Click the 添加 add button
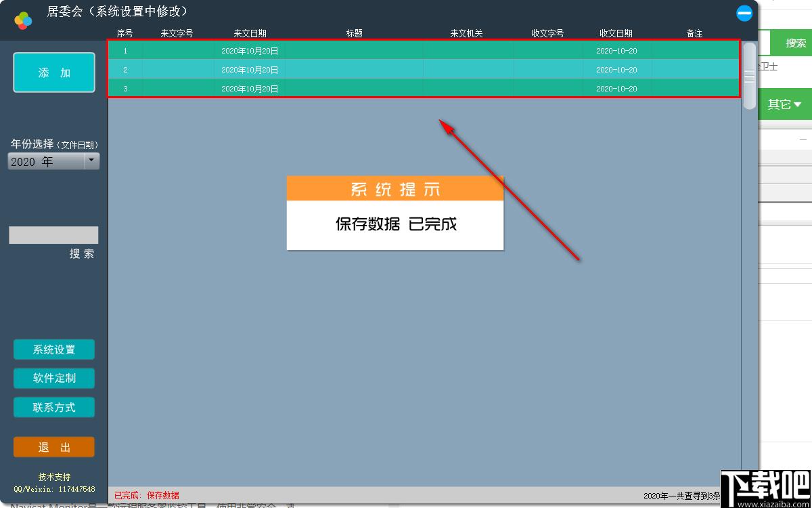The image size is (812, 508). [x=54, y=72]
